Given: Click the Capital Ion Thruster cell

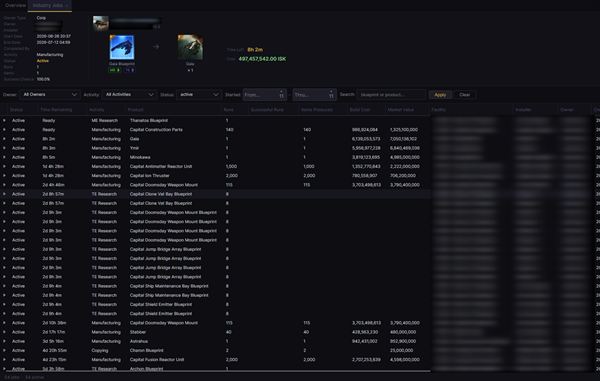Looking at the screenshot, I should coord(150,176).
